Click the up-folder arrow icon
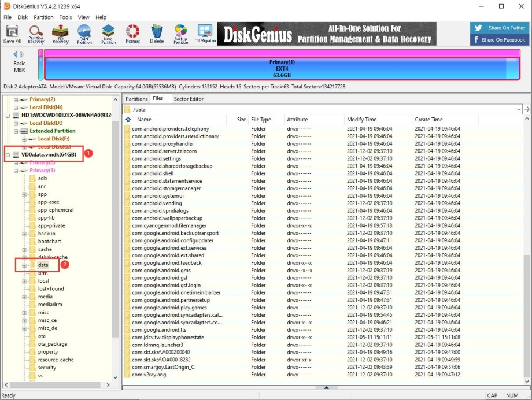This screenshot has width=532, height=400. pos(128,120)
